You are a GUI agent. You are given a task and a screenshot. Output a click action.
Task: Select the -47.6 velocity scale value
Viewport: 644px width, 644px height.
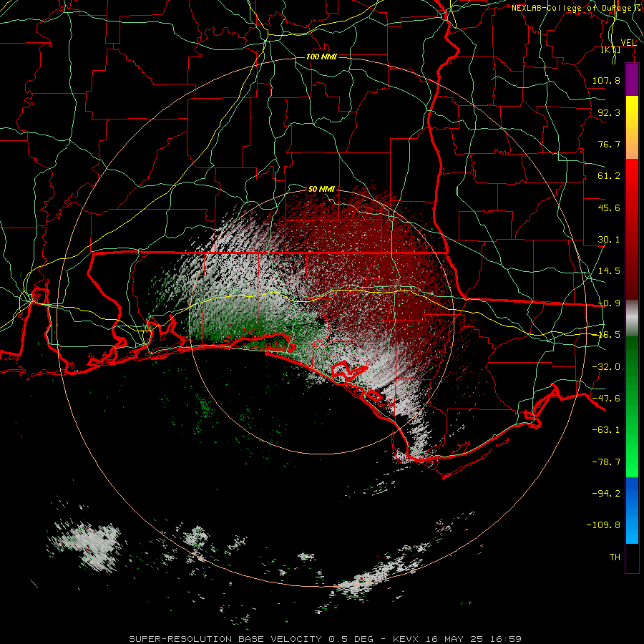pyautogui.click(x=606, y=399)
